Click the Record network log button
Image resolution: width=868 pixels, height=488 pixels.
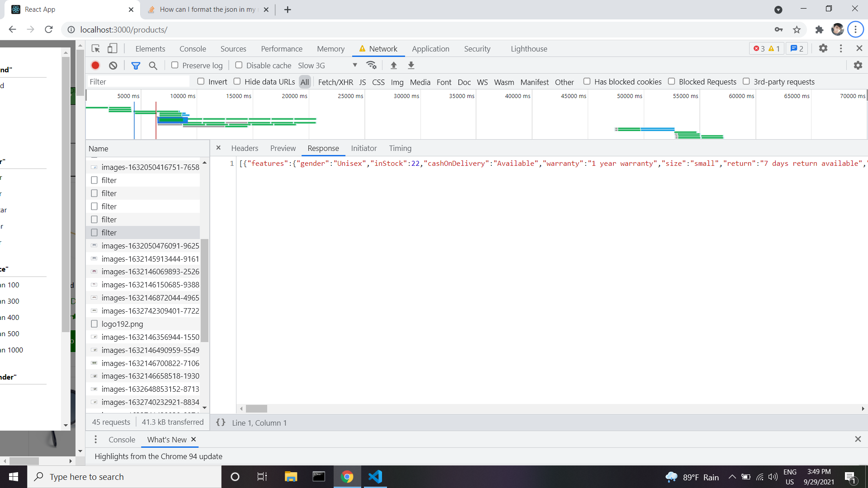95,66
